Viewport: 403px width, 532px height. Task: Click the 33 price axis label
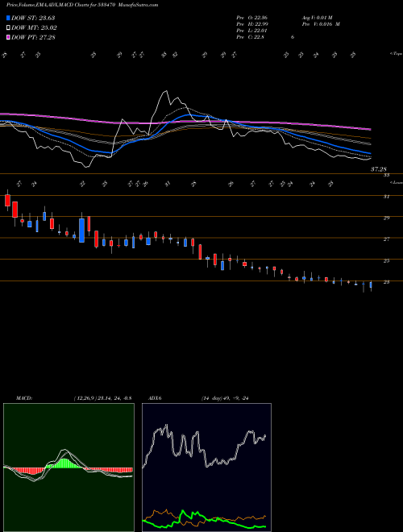386,175
